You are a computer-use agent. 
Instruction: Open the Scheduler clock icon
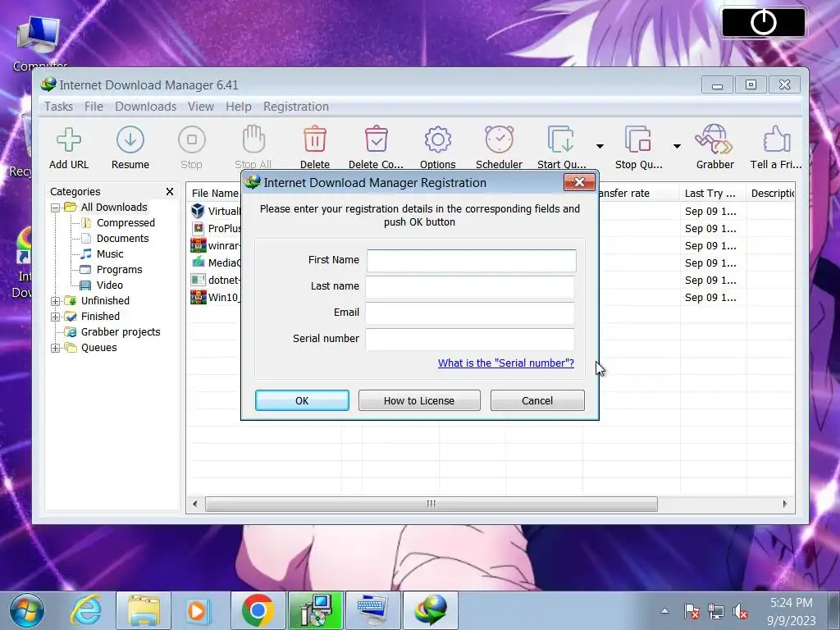coord(499,139)
